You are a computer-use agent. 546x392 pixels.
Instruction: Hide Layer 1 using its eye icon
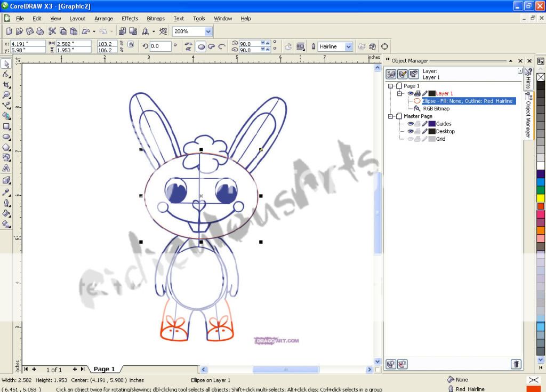[410, 93]
